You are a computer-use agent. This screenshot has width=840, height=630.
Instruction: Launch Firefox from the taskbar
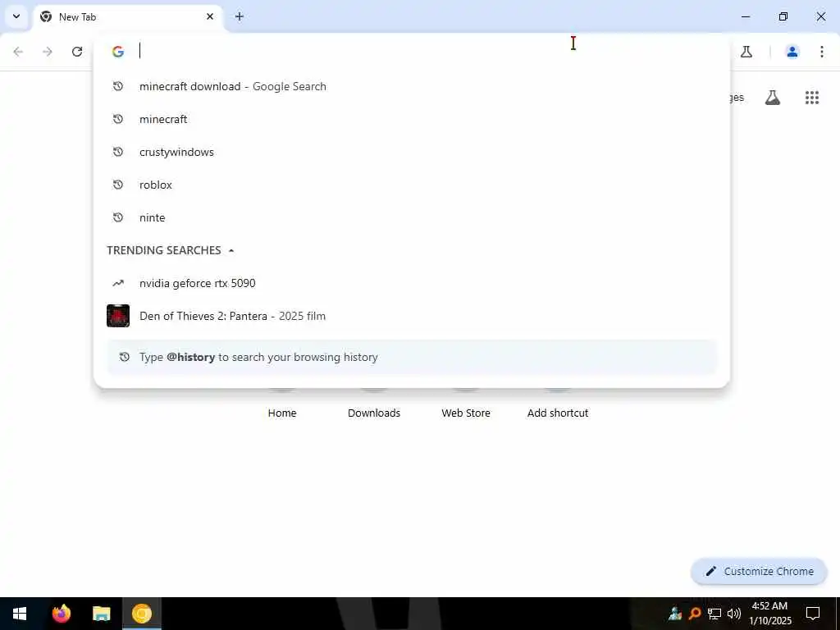(61, 614)
